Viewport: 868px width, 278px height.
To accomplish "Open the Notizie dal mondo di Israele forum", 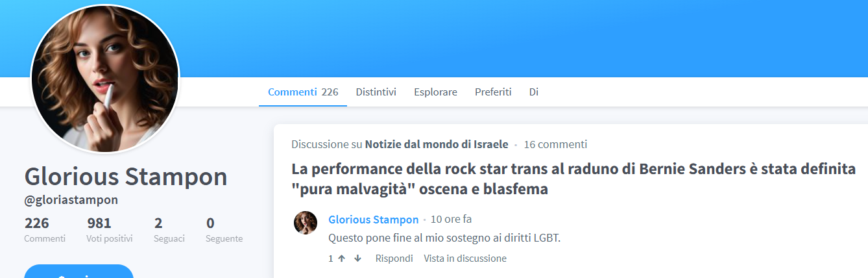I will pos(436,144).
